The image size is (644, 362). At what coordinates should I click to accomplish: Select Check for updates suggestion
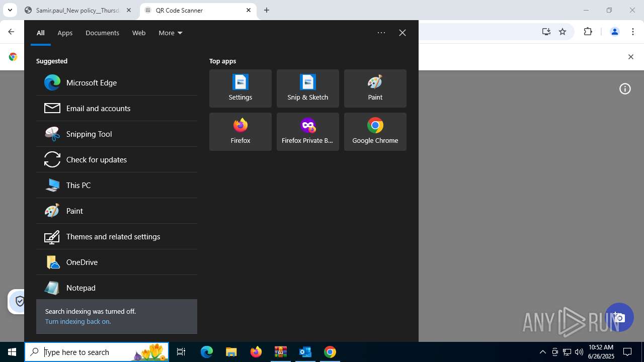pyautogui.click(x=117, y=159)
